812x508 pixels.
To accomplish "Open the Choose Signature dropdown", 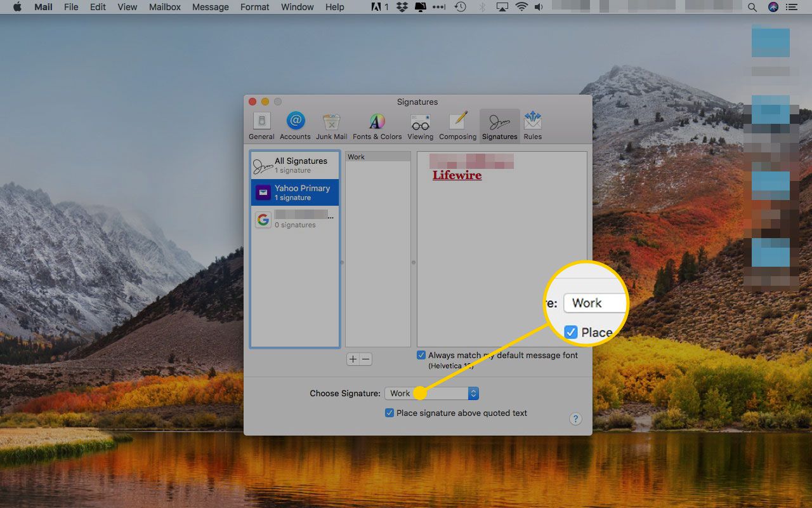I will (x=431, y=394).
